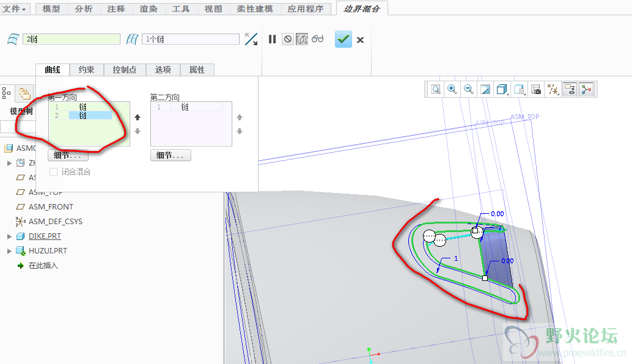Select chain row 1 in 第二方向 list
Image resolution: width=632 pixels, height=364 pixels.
(187, 107)
